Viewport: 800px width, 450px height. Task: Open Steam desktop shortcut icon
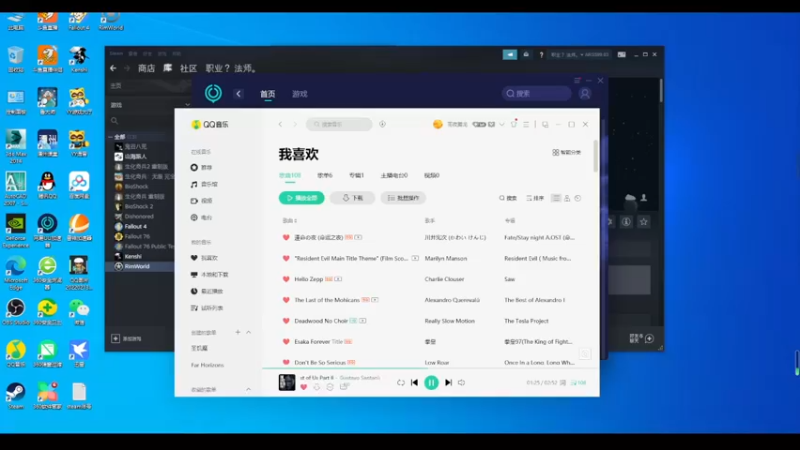16,396
